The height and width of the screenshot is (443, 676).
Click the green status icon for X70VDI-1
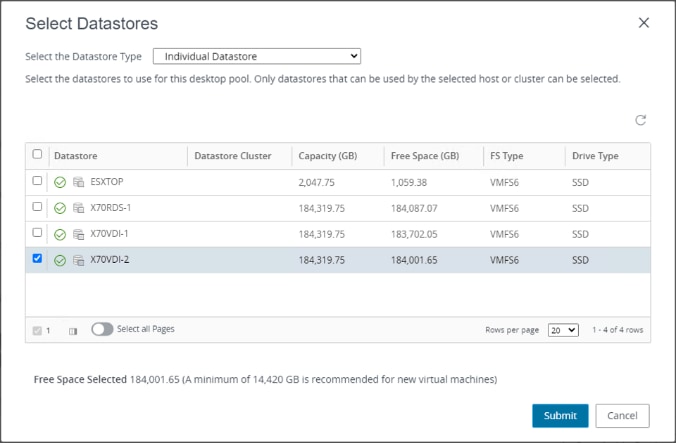(60, 234)
